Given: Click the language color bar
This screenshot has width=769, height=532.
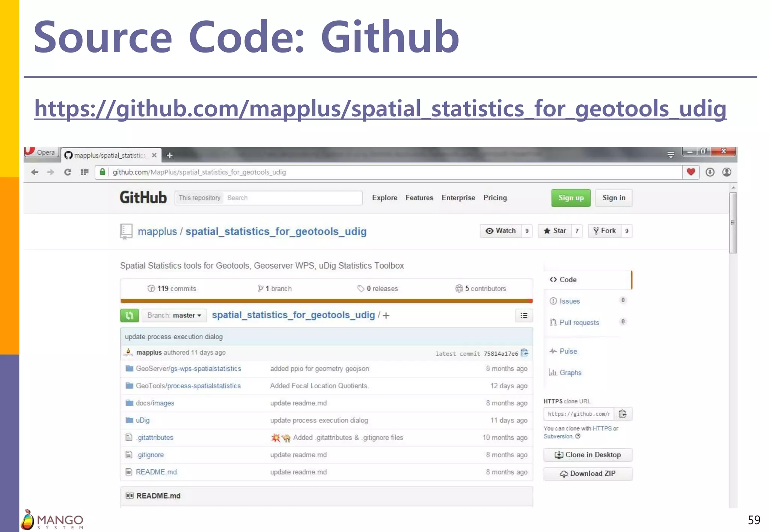Looking at the screenshot, I should click(x=326, y=301).
